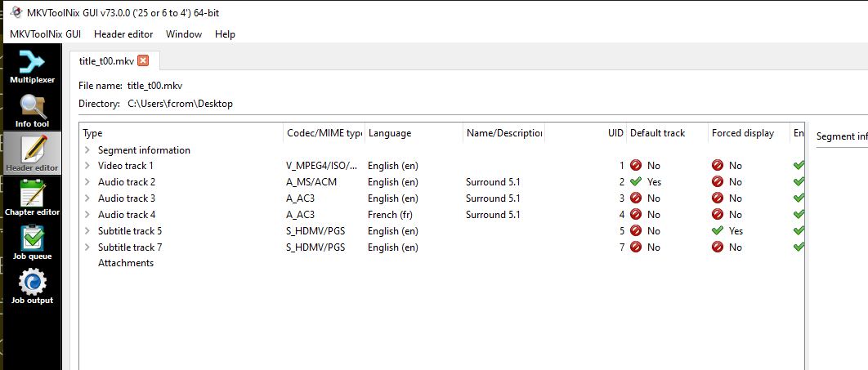This screenshot has width=868, height=370.
Task: Click the French (fr) language cell
Action: coord(390,215)
